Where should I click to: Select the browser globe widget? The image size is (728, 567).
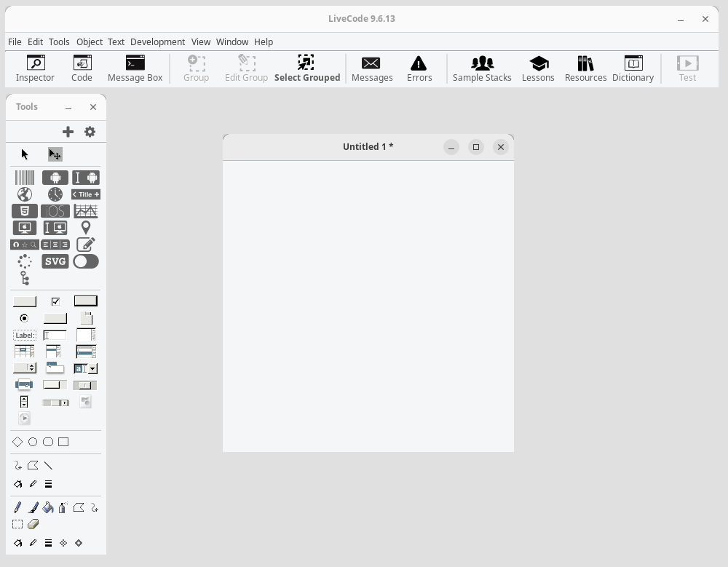25,194
